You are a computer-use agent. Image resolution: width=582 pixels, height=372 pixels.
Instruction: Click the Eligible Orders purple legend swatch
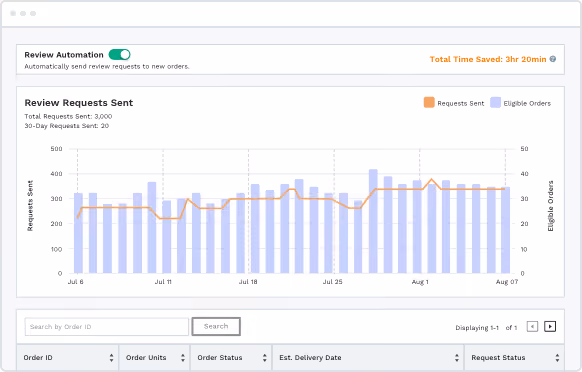pyautogui.click(x=496, y=102)
